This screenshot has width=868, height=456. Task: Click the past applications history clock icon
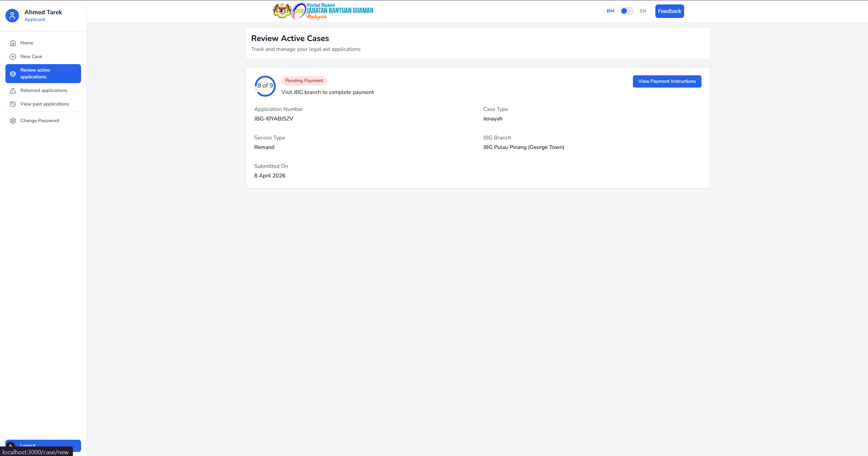click(x=13, y=104)
